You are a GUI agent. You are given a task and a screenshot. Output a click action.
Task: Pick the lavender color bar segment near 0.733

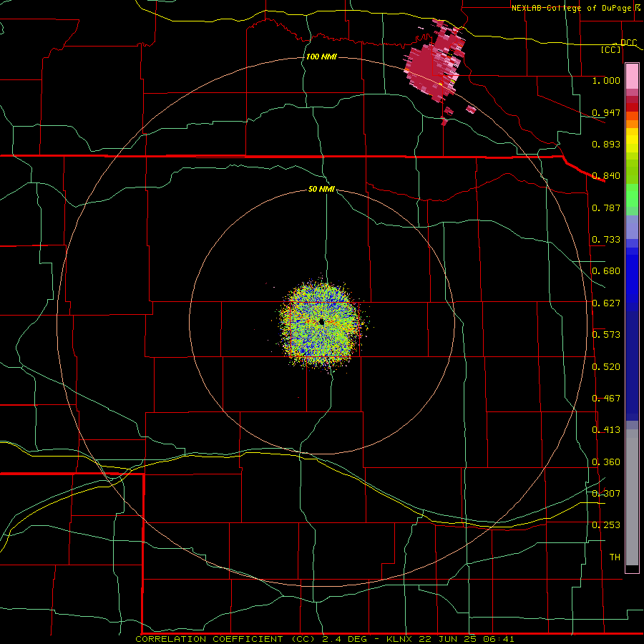[632, 227]
